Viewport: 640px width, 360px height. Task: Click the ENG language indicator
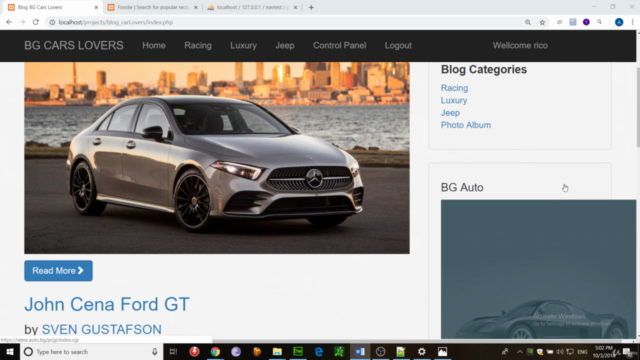pyautogui.click(x=582, y=351)
